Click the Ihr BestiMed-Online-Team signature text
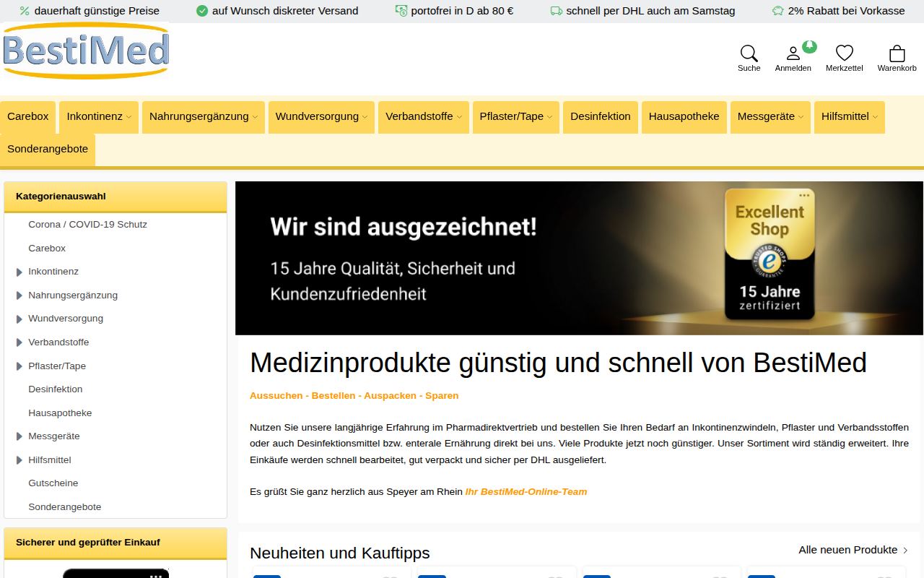924x578 pixels. [526, 492]
